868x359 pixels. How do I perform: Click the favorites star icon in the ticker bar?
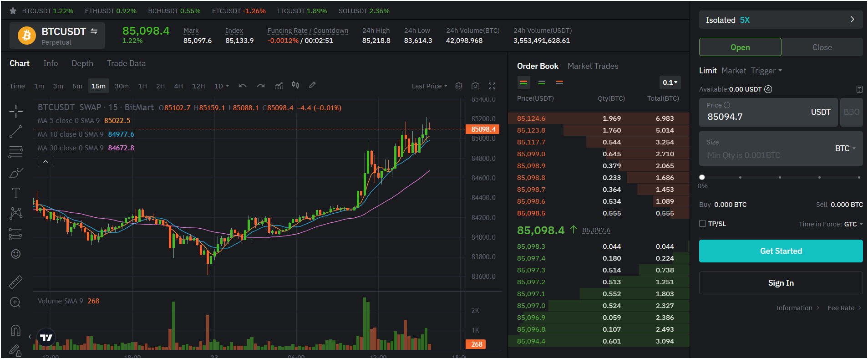13,11
